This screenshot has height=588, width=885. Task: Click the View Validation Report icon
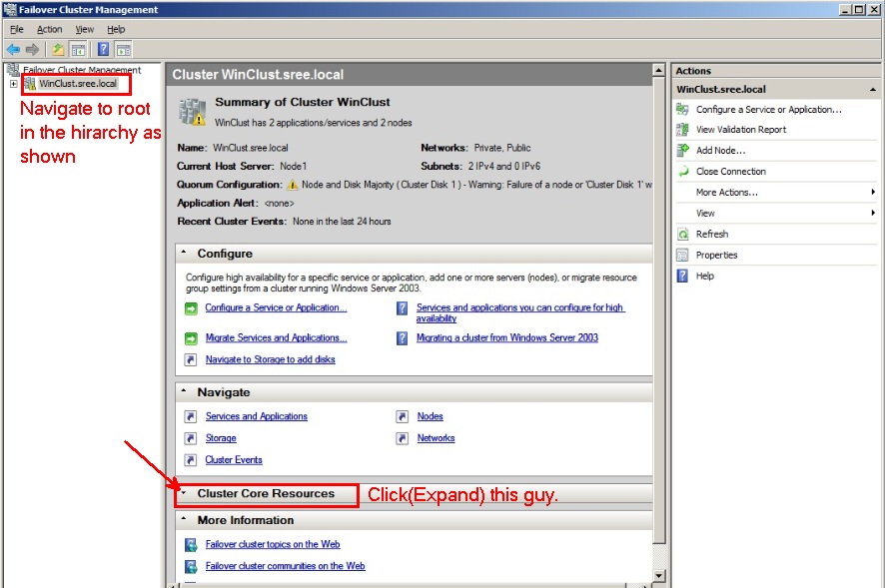[x=683, y=130]
